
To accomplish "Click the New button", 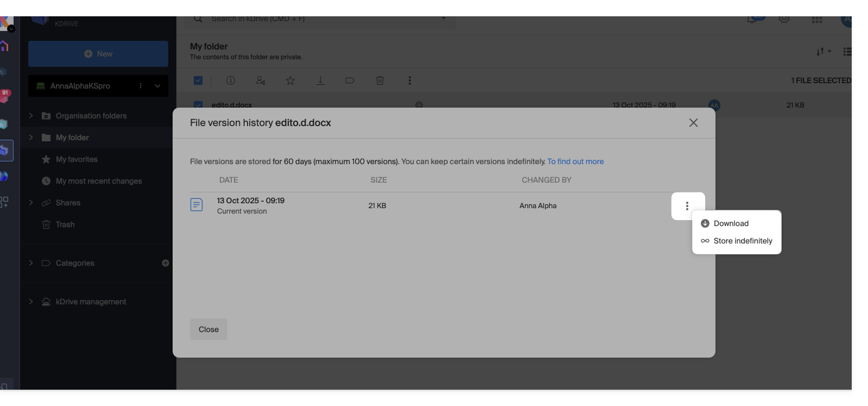I will pos(98,54).
